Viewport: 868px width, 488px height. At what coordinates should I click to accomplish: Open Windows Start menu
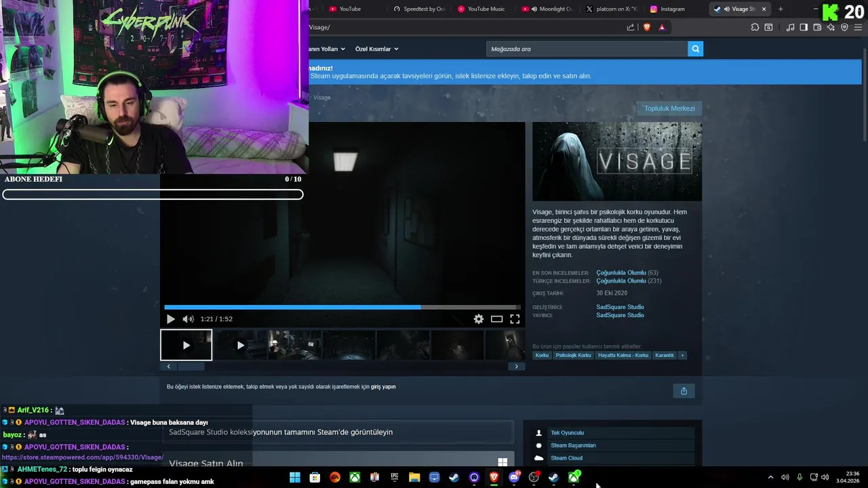point(295,477)
